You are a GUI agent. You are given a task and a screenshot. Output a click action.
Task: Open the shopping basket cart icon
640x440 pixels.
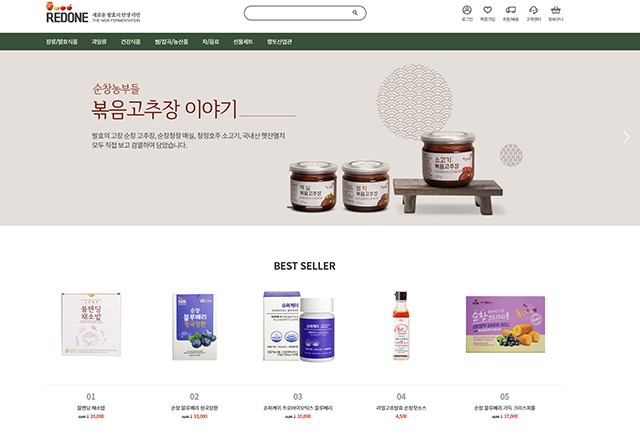click(x=556, y=10)
